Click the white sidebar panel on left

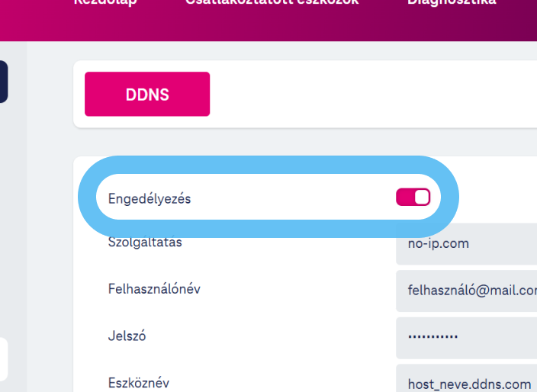tap(3, 358)
